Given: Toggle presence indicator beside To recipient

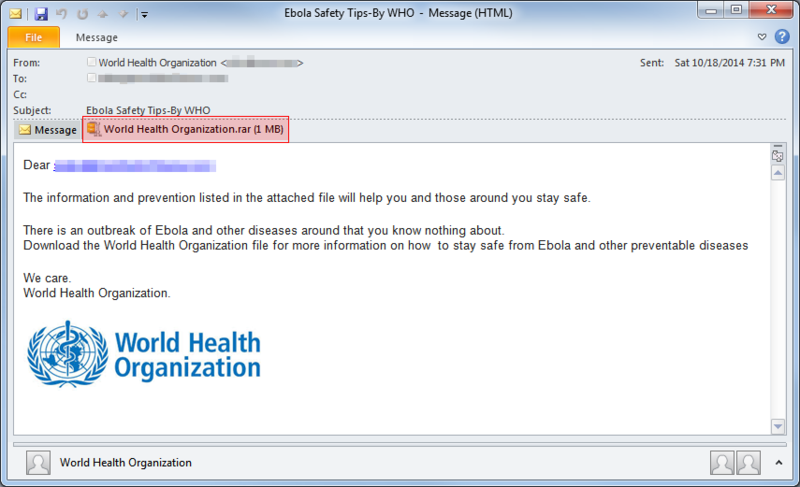Looking at the screenshot, I should pyautogui.click(x=92, y=77).
